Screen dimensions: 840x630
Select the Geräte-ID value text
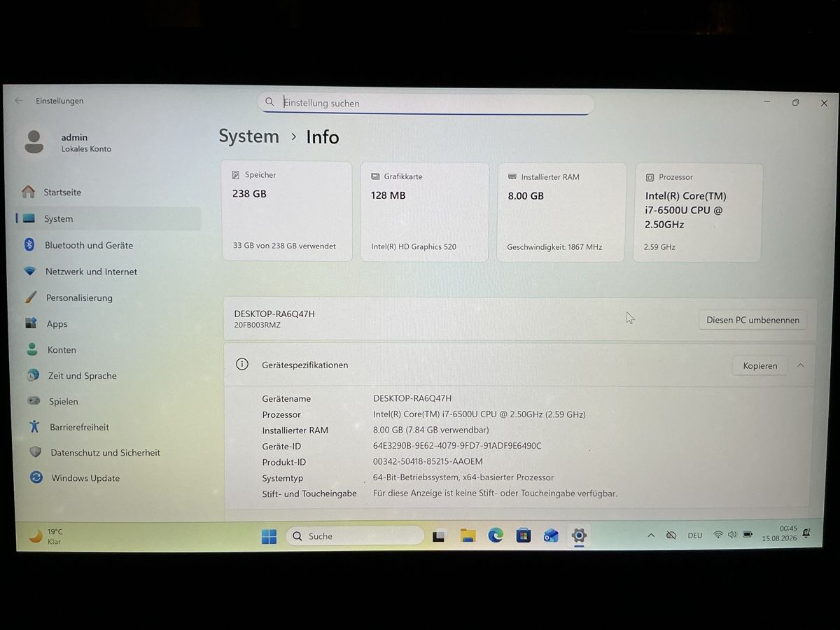tap(457, 446)
